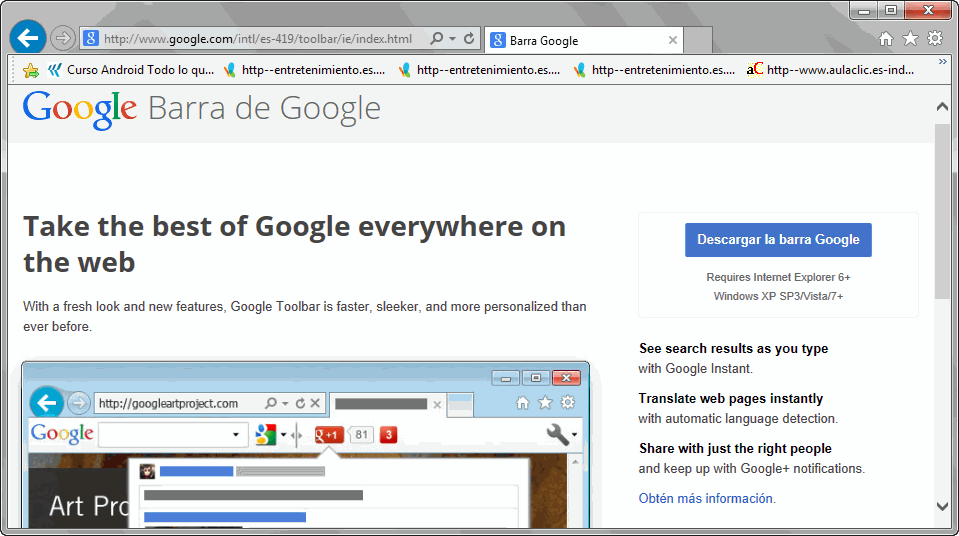Open a new blank tab
Screen dimensions: 959x536
698,40
